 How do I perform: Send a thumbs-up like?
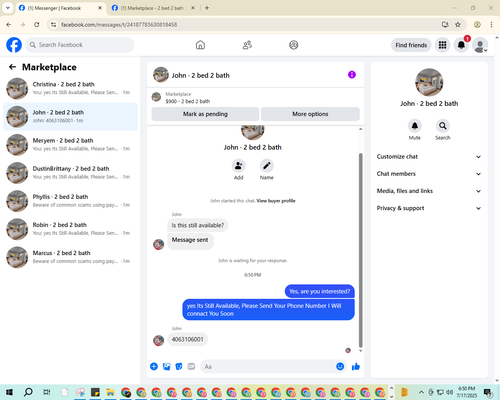356,367
